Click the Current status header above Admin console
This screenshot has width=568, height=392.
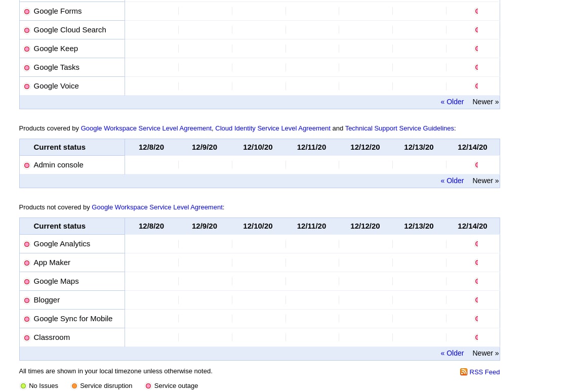click(x=59, y=147)
